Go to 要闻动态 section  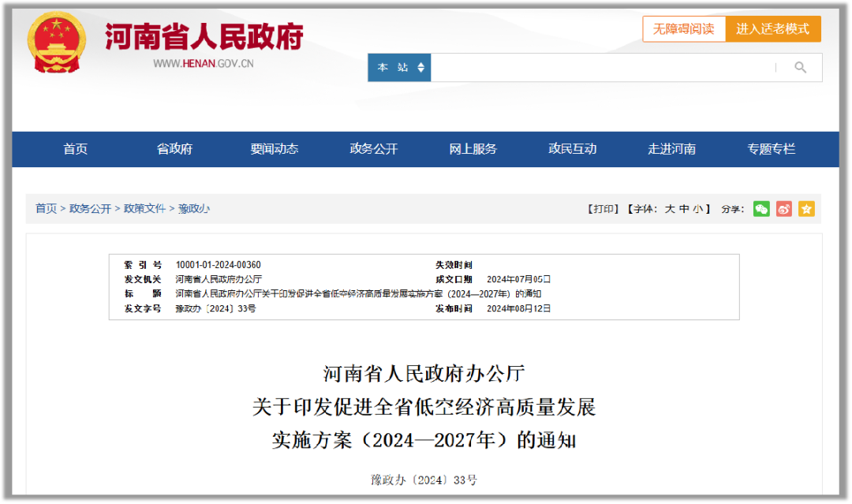tap(275, 149)
